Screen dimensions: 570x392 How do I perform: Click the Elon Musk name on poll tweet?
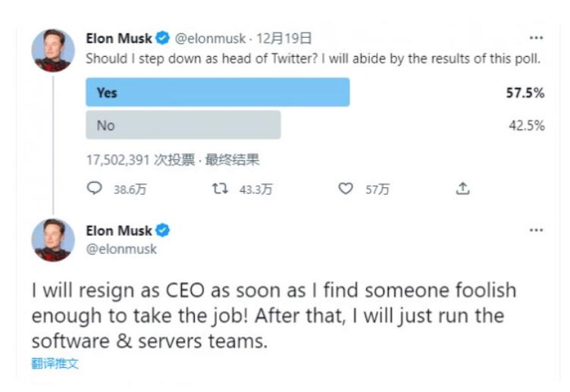coord(119,39)
